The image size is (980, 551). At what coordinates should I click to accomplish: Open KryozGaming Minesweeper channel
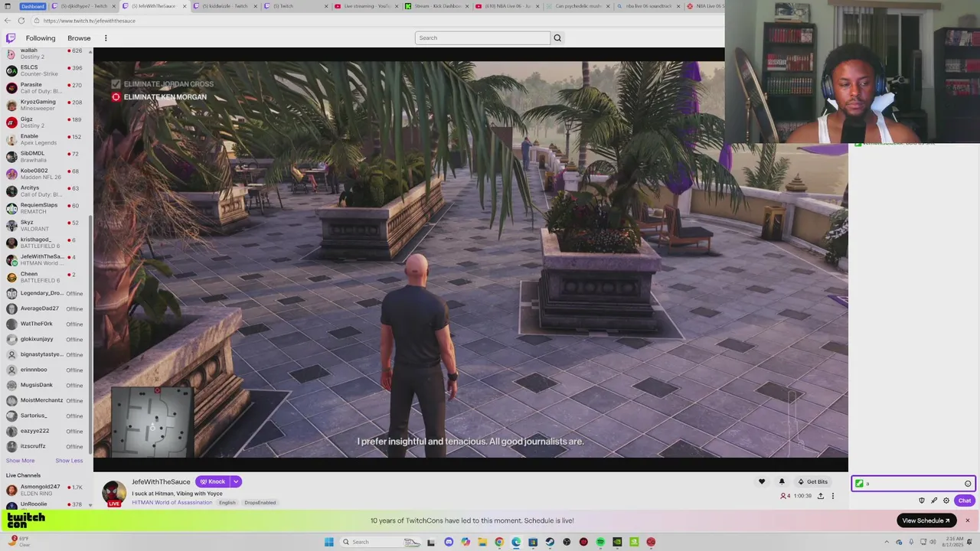46,105
